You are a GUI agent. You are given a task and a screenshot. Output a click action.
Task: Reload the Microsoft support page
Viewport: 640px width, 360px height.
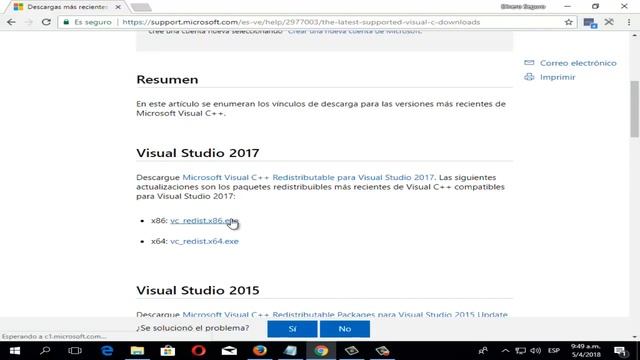tap(46, 22)
